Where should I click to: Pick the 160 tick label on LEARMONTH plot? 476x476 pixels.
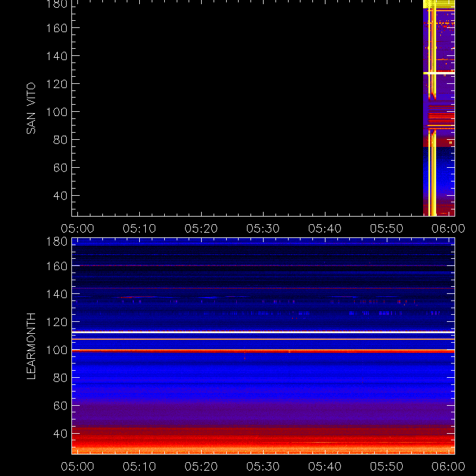[57, 266]
